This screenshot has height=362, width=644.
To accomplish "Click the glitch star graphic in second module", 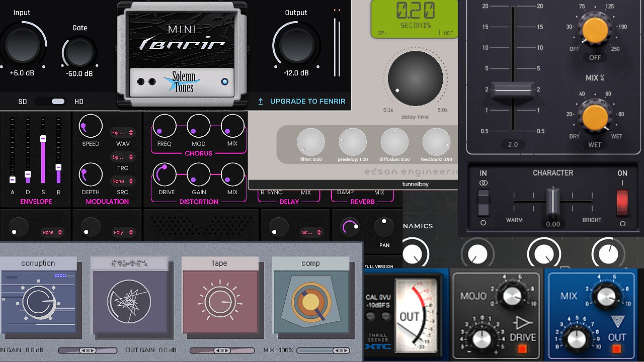I will tap(130, 302).
